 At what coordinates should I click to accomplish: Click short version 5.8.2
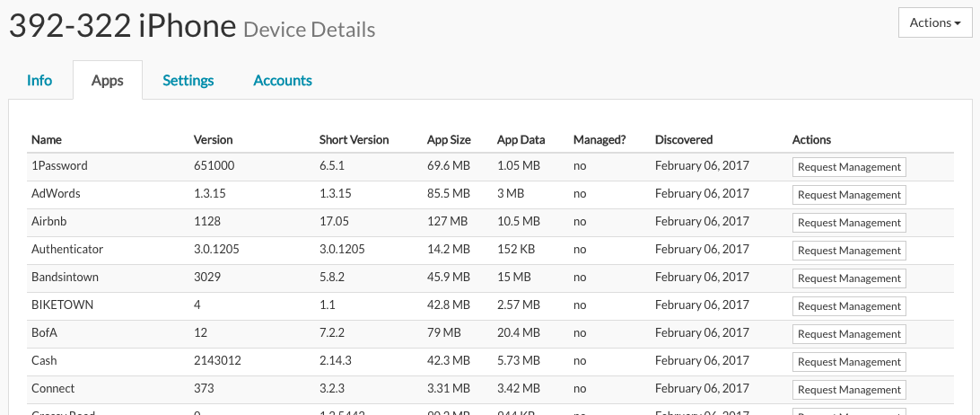[x=331, y=277]
